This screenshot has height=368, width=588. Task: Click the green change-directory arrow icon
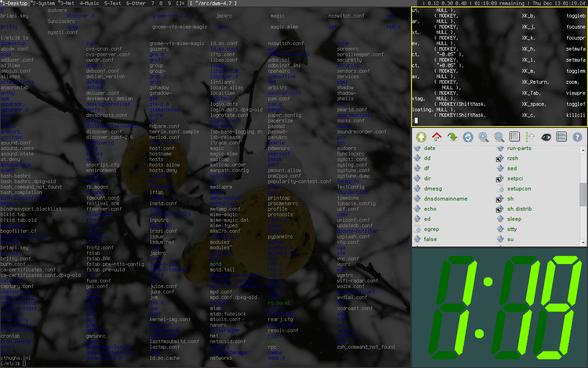[452, 137]
